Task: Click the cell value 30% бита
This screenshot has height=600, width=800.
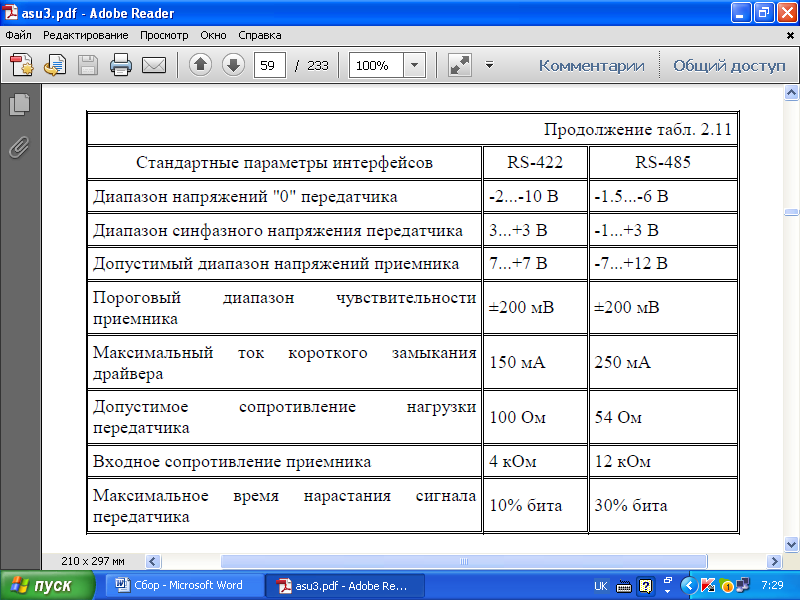Action: click(x=631, y=505)
